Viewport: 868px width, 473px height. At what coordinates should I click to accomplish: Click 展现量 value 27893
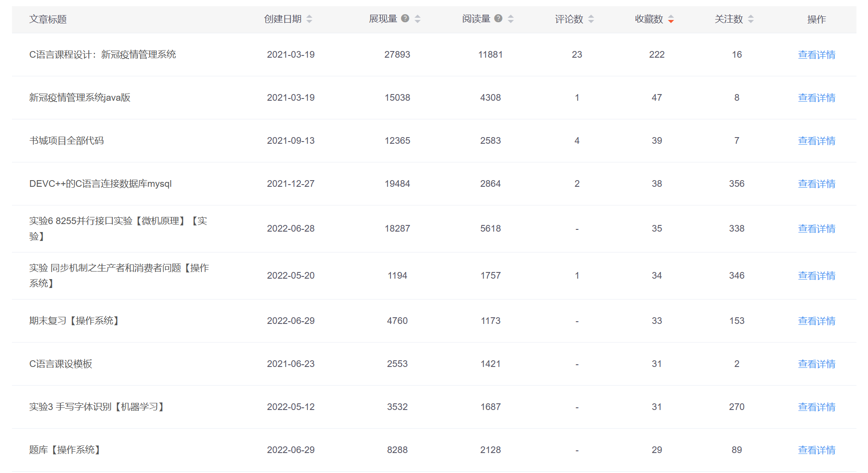(x=397, y=55)
